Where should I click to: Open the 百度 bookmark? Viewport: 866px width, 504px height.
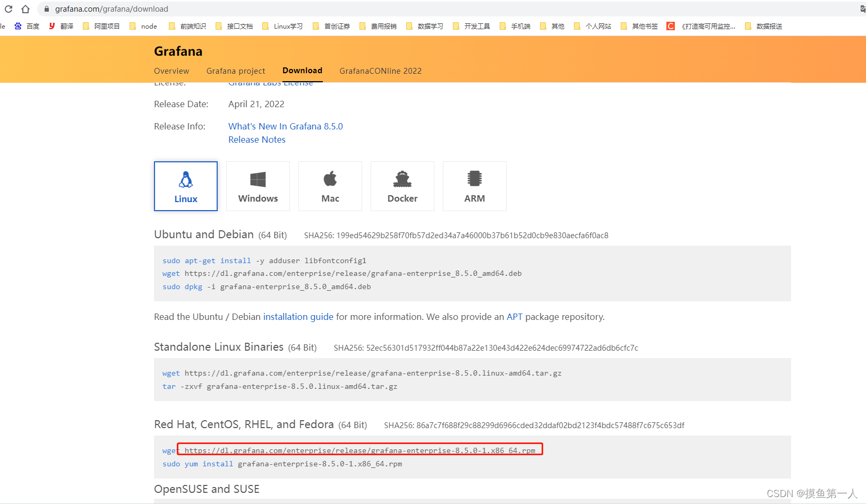tap(27, 26)
